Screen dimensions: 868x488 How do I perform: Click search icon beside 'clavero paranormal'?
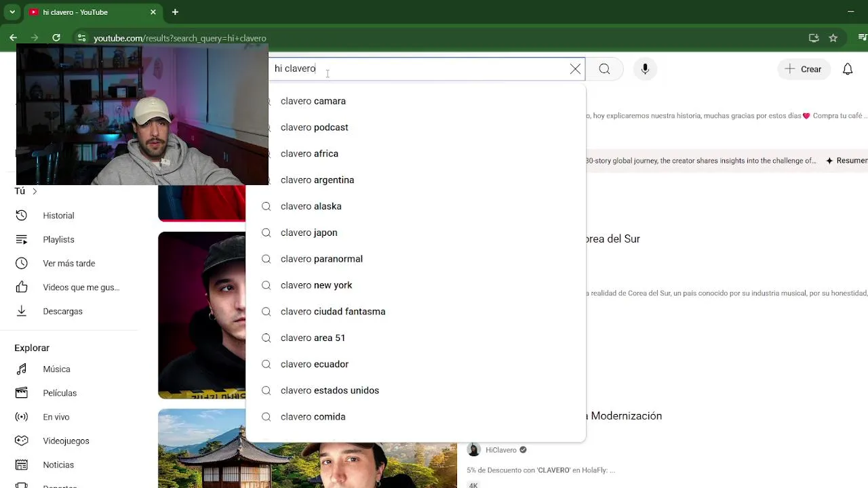[267, 259]
